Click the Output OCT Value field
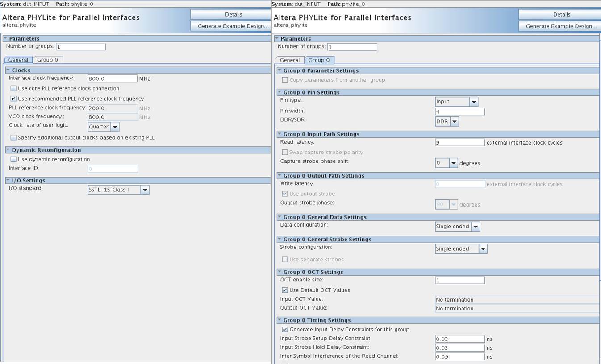Screen dimensions: 601x364 [x=517, y=309]
